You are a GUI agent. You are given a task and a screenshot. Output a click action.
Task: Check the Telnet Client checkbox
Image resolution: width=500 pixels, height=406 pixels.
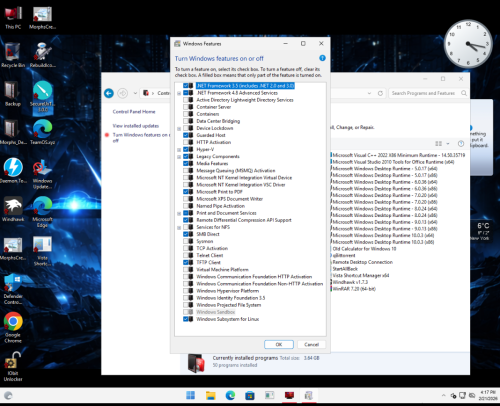(x=186, y=255)
